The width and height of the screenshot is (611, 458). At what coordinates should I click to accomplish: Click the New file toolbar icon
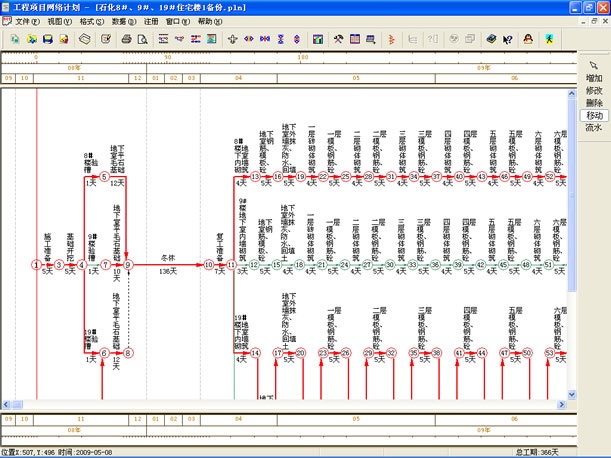pyautogui.click(x=13, y=39)
